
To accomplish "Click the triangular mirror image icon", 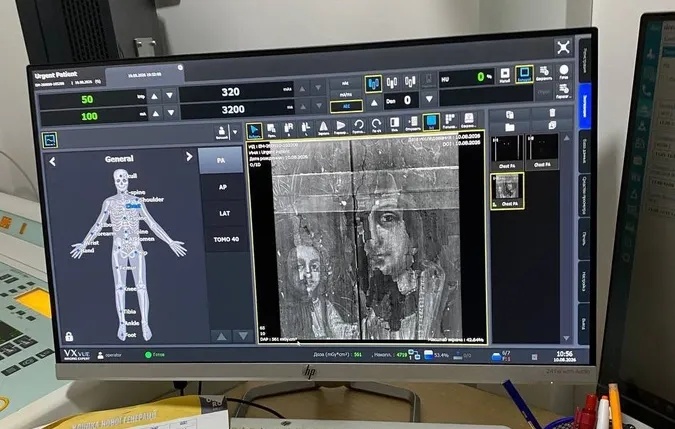I will point(323,127).
